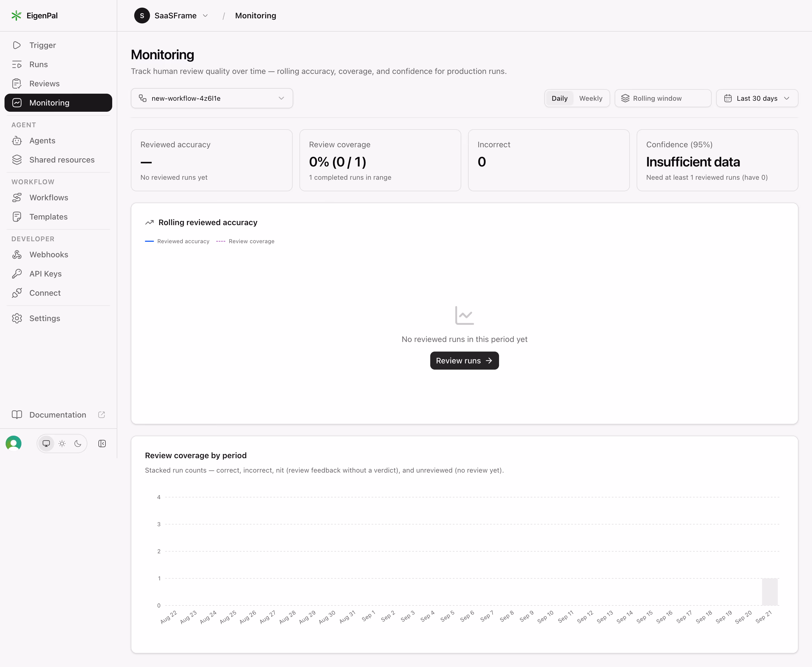
Task: Open the API Keys page
Action: pyautogui.click(x=58, y=274)
